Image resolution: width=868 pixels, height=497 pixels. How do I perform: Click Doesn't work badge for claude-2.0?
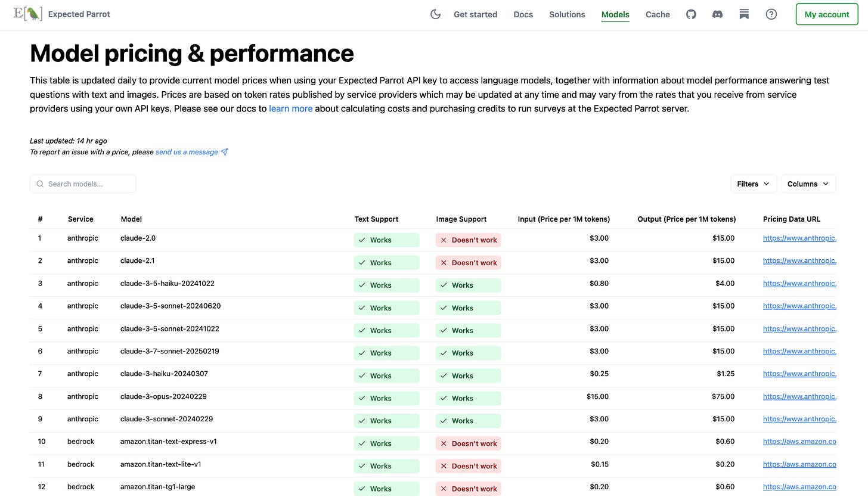tap(469, 240)
